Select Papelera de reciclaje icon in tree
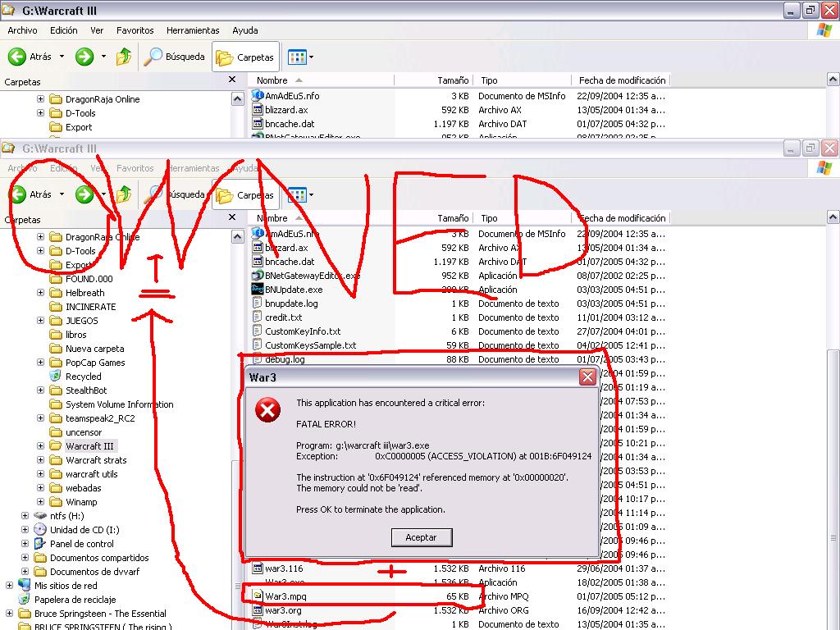 25,599
